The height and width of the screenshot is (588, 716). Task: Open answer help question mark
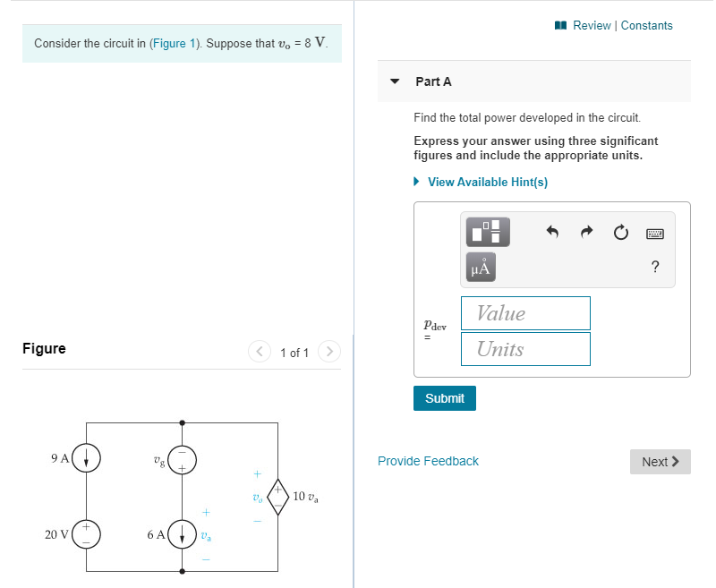click(x=655, y=267)
